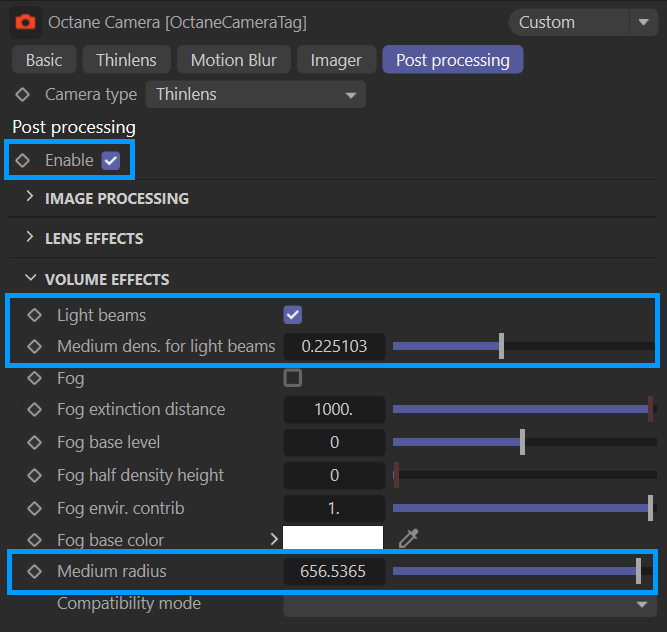Open the Custom preset dropdown
This screenshot has height=632, width=667.
[582, 22]
